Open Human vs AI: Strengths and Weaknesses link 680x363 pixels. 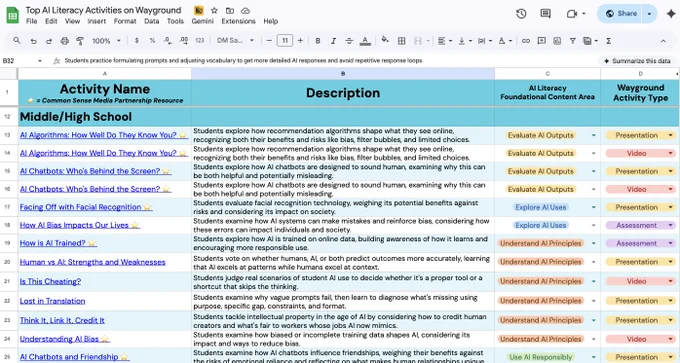click(x=92, y=262)
